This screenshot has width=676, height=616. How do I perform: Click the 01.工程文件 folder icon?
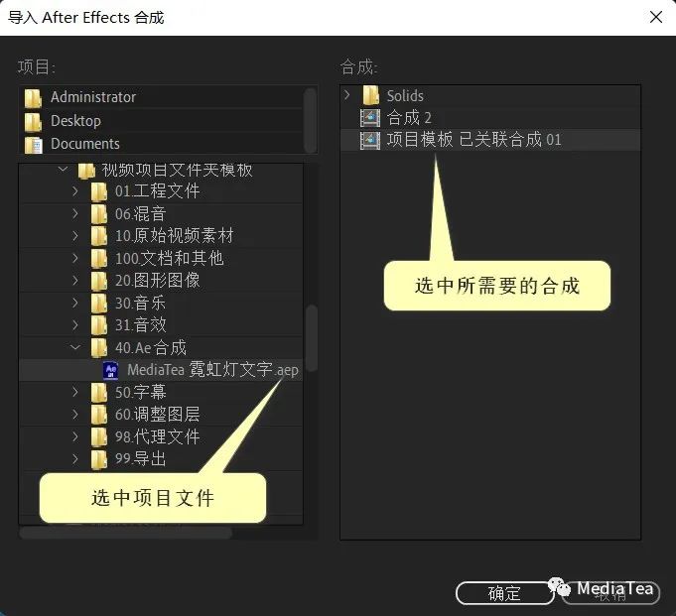tap(98, 191)
